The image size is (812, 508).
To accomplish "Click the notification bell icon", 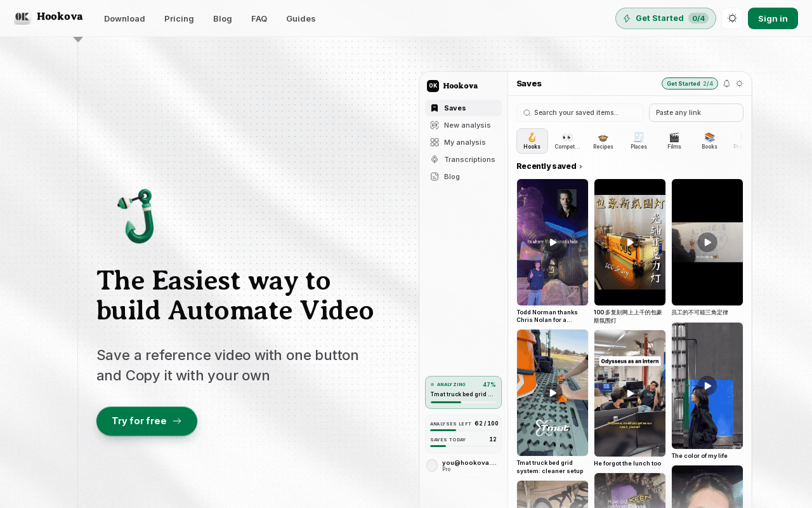I will pyautogui.click(x=727, y=84).
